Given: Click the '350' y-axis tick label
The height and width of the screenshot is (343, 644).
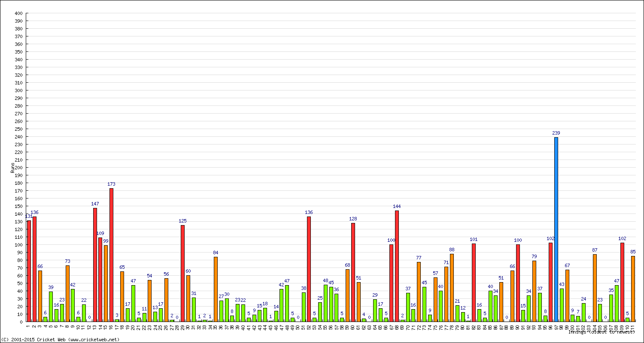Looking at the screenshot, I should [x=18, y=52].
